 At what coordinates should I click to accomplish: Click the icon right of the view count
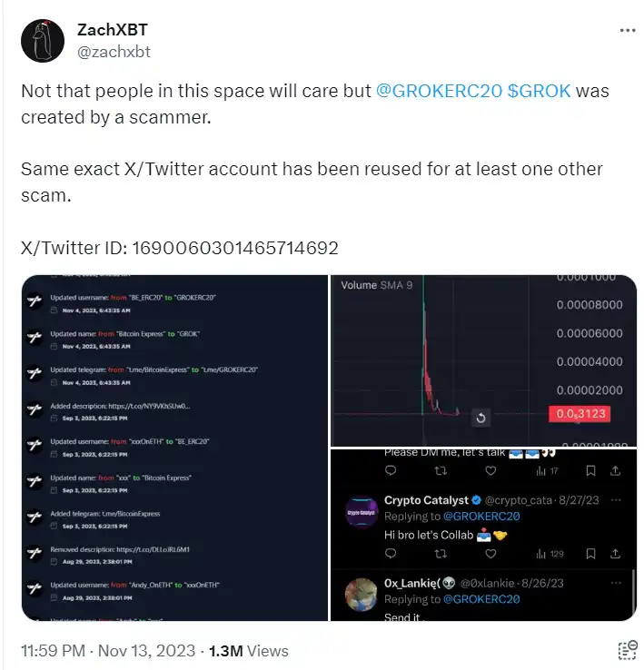point(626,650)
